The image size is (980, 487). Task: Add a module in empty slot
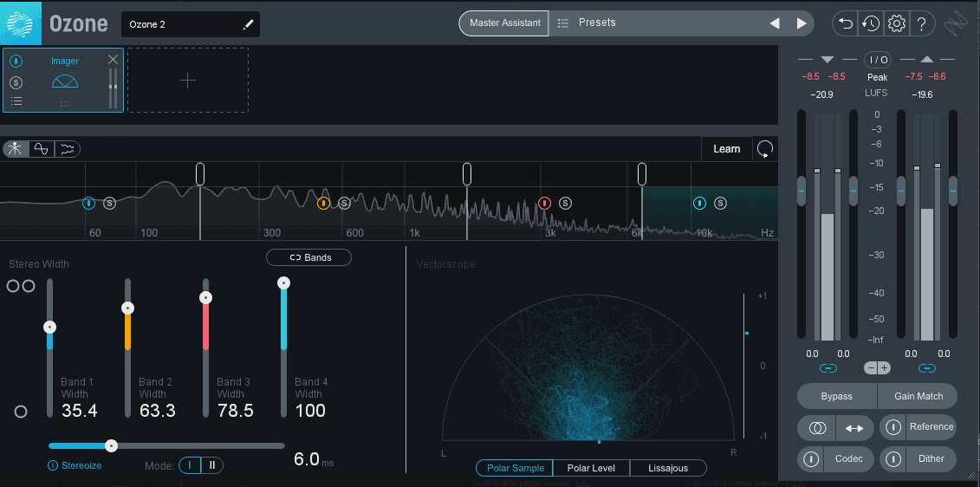point(187,80)
